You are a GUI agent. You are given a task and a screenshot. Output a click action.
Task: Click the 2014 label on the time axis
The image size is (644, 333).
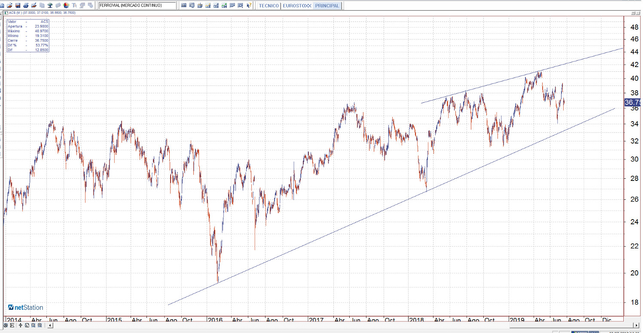coord(14,320)
